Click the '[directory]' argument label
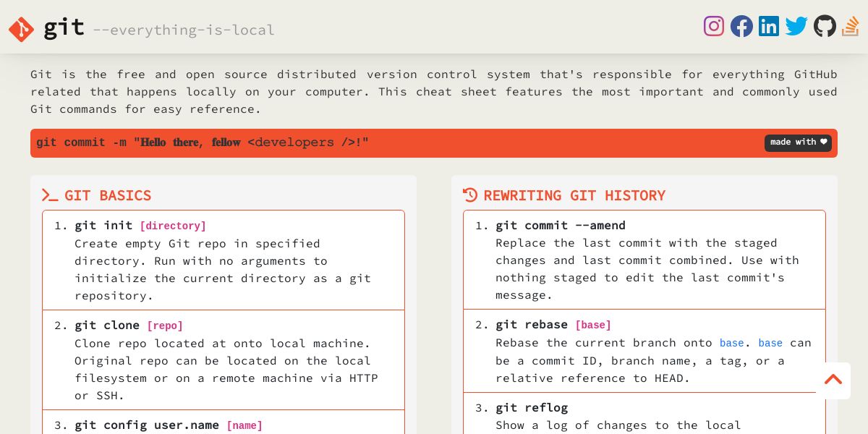This screenshot has width=868, height=434. 173,226
